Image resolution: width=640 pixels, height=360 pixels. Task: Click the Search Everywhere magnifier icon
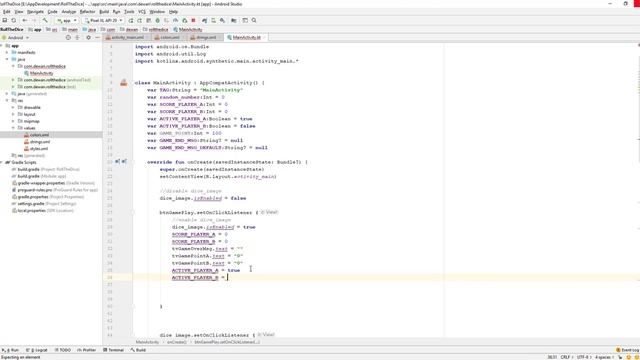pos(254,20)
